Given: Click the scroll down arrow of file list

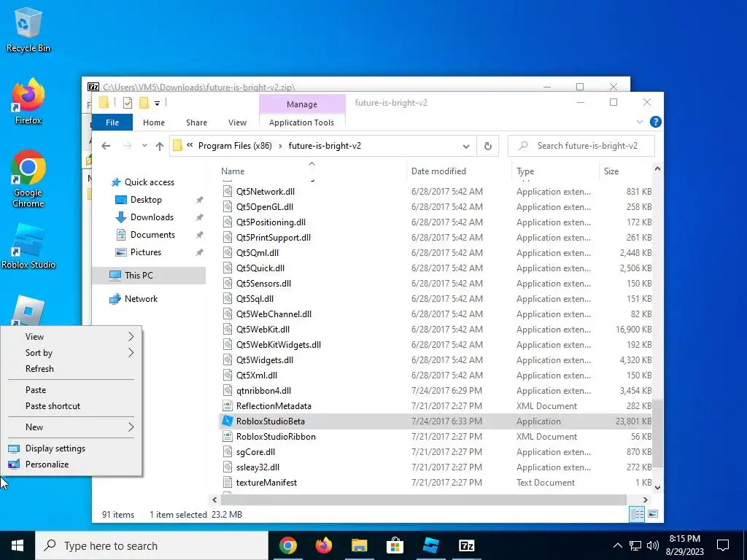Looking at the screenshot, I should tap(657, 487).
